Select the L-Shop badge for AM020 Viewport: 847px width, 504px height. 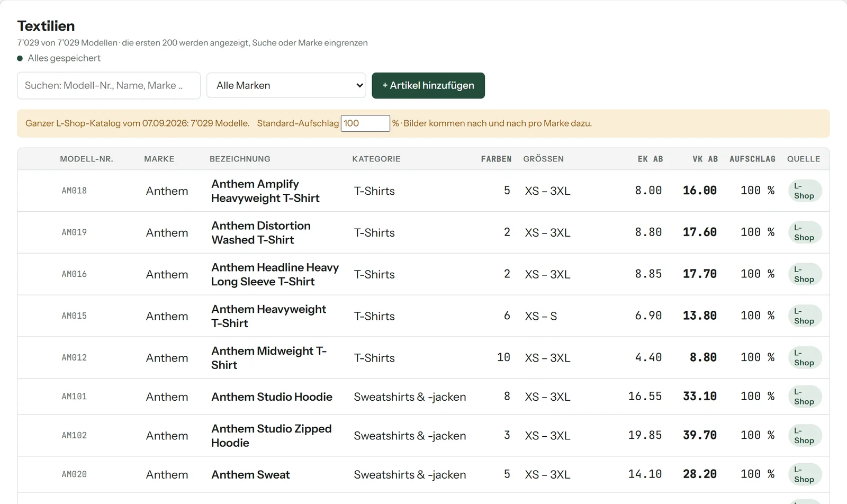coord(805,474)
